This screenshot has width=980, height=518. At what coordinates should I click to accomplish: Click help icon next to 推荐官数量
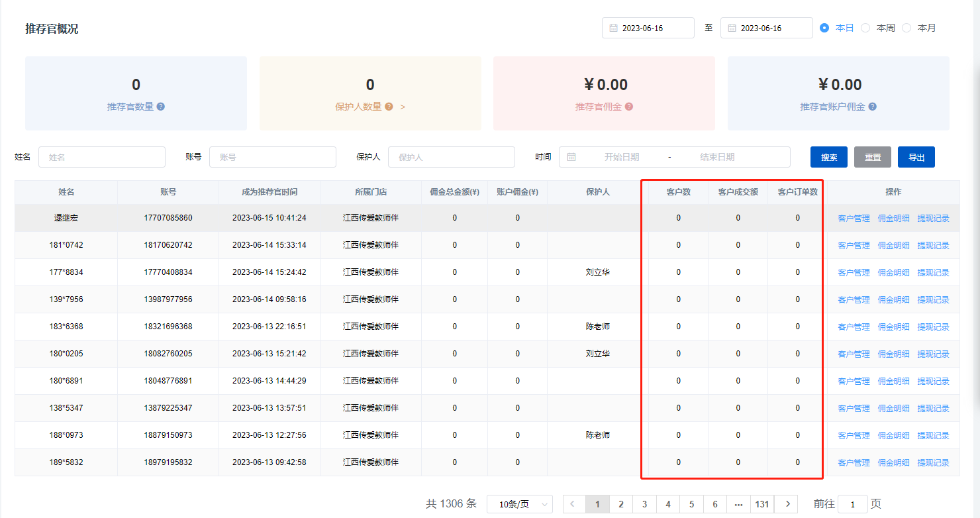coord(161,107)
